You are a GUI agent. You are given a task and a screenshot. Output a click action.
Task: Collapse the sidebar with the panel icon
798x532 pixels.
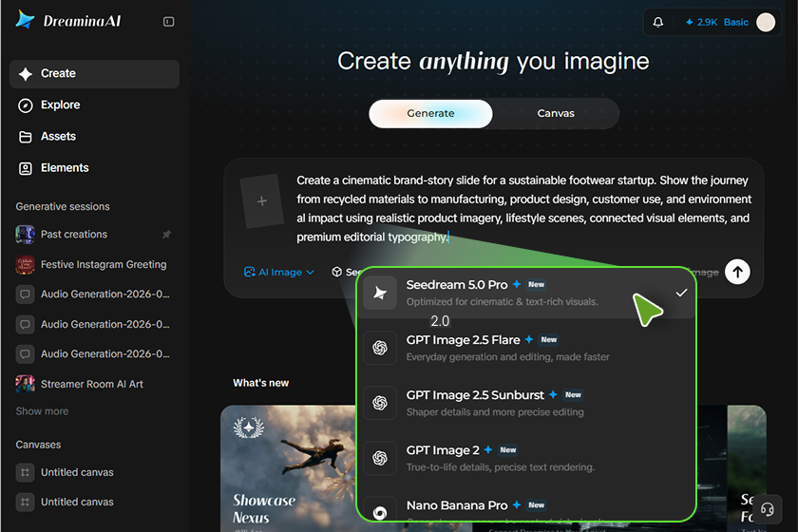click(168, 22)
